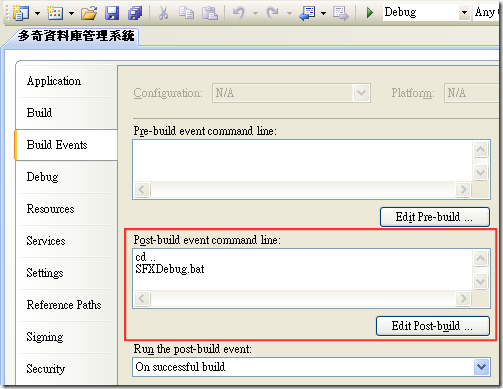
Task: Click pre-build box scroll right arrow
Action: (x=463, y=190)
